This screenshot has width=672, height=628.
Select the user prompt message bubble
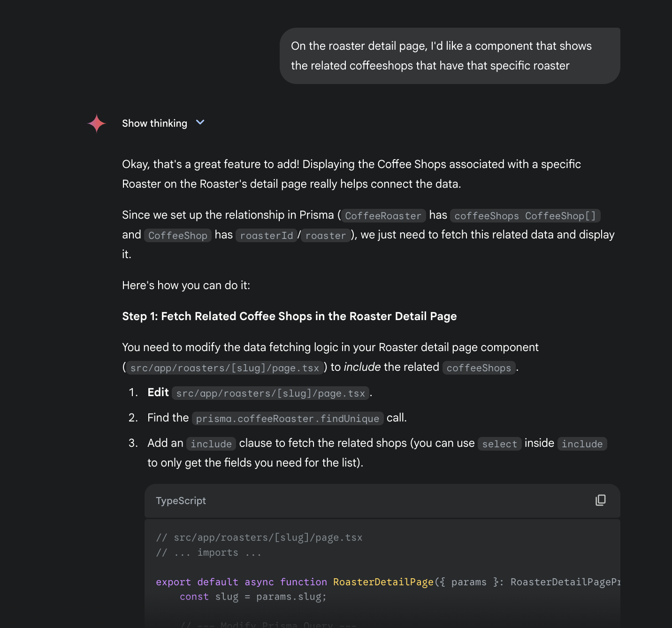tap(450, 56)
